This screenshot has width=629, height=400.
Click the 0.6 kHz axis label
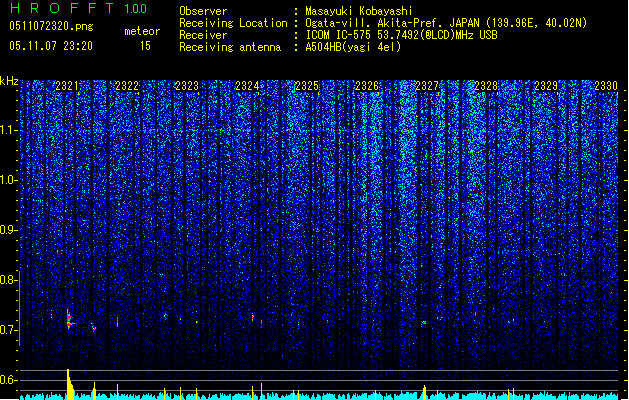(9, 380)
